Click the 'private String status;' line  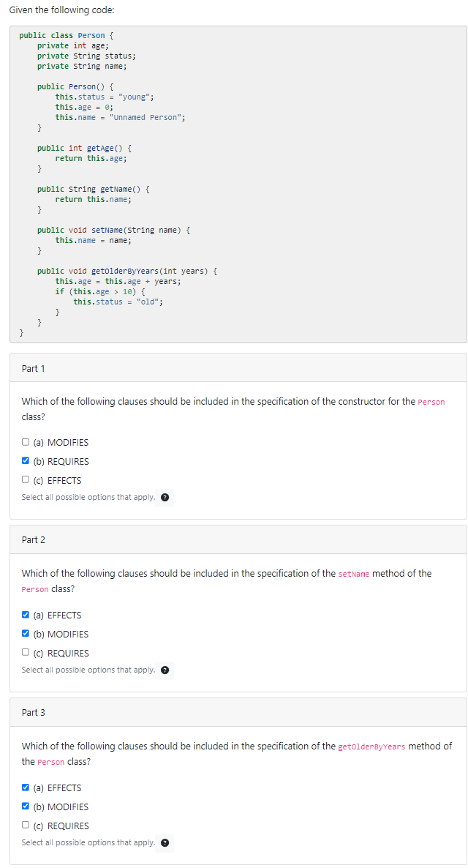pyautogui.click(x=86, y=56)
